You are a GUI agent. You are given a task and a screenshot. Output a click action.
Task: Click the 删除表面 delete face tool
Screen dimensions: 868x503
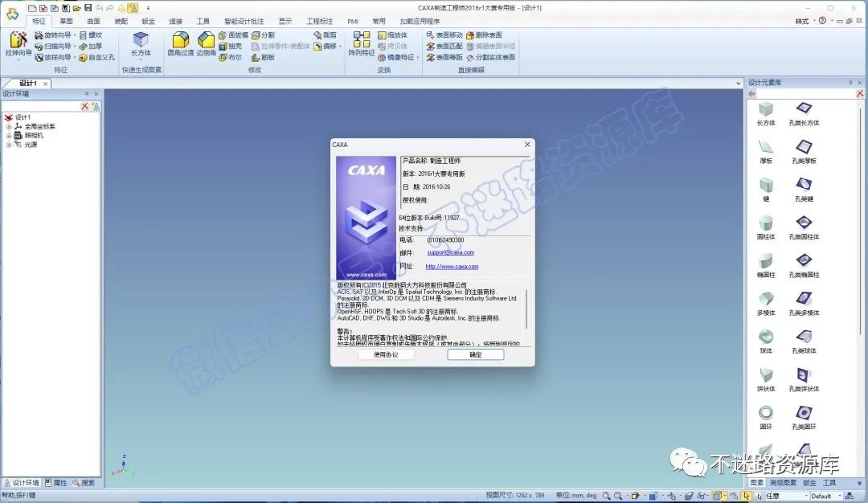tap(485, 35)
